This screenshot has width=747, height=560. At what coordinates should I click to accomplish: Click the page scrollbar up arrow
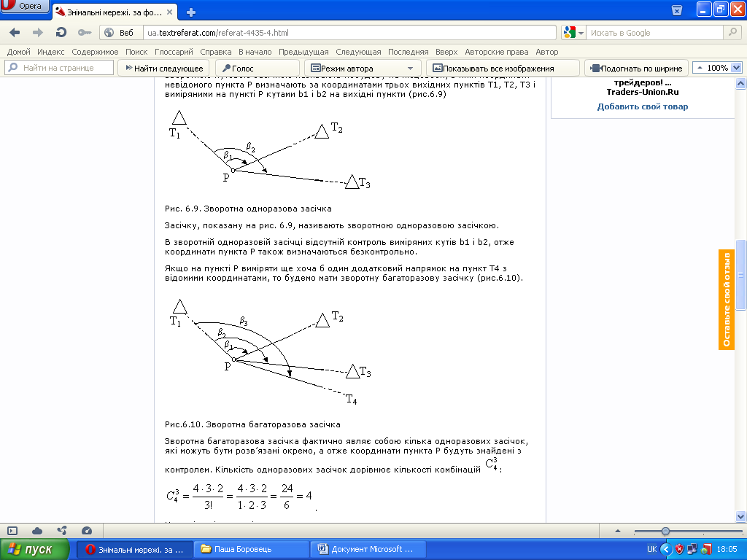coord(741,84)
